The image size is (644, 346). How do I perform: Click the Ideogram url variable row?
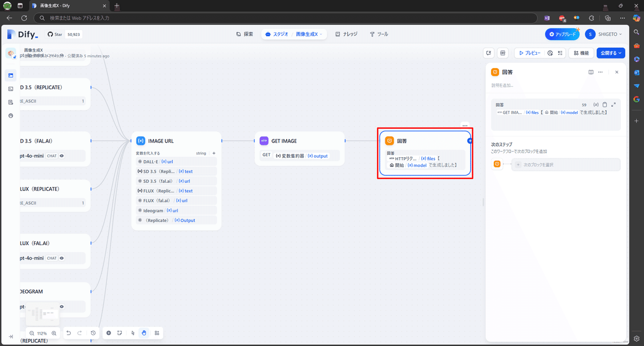click(x=177, y=210)
